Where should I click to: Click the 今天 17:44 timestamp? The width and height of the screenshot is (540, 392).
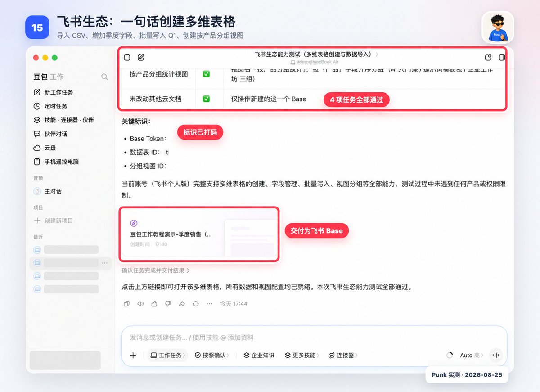coord(234,304)
